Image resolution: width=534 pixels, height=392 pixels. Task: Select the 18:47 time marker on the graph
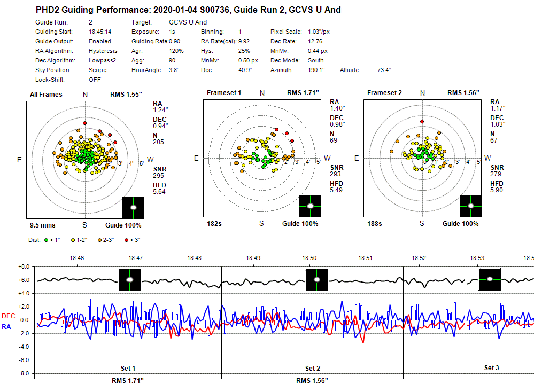[136, 258]
